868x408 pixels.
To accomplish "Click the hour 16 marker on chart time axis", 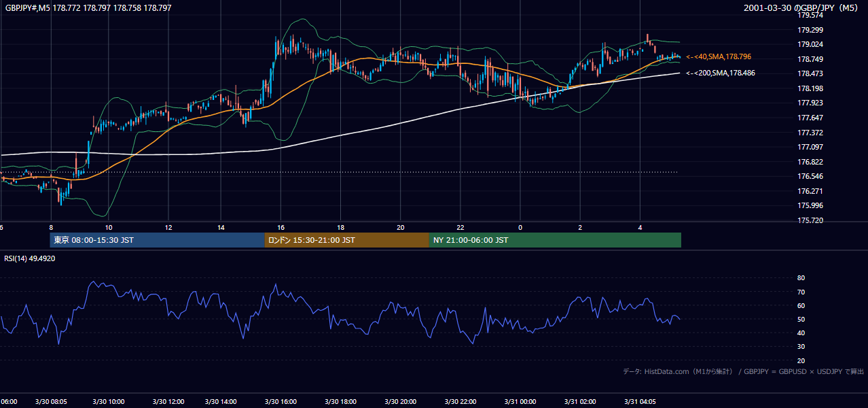I will coord(281,227).
